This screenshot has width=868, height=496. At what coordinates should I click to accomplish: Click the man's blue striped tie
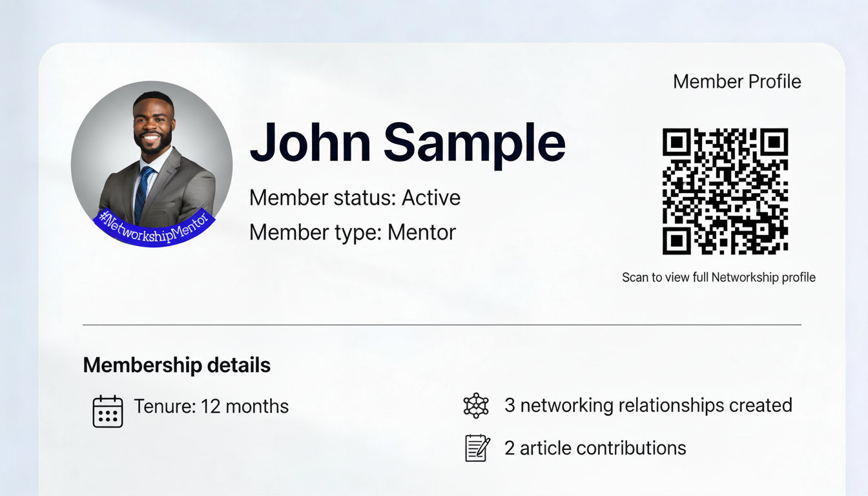[143, 192]
